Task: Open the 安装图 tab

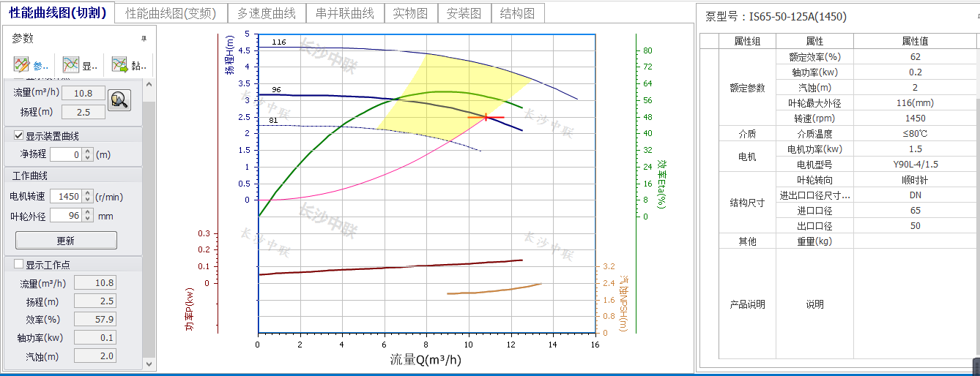Action: click(x=464, y=13)
